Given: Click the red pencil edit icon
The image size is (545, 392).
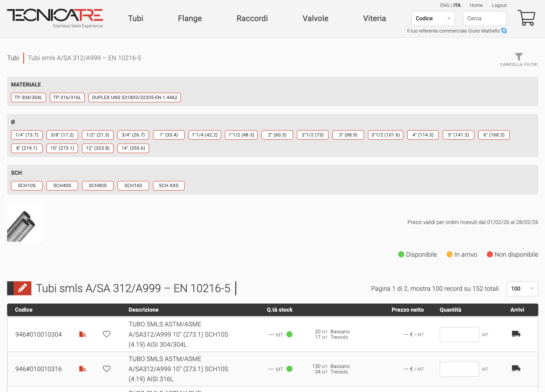Looking at the screenshot, I should 22,288.
